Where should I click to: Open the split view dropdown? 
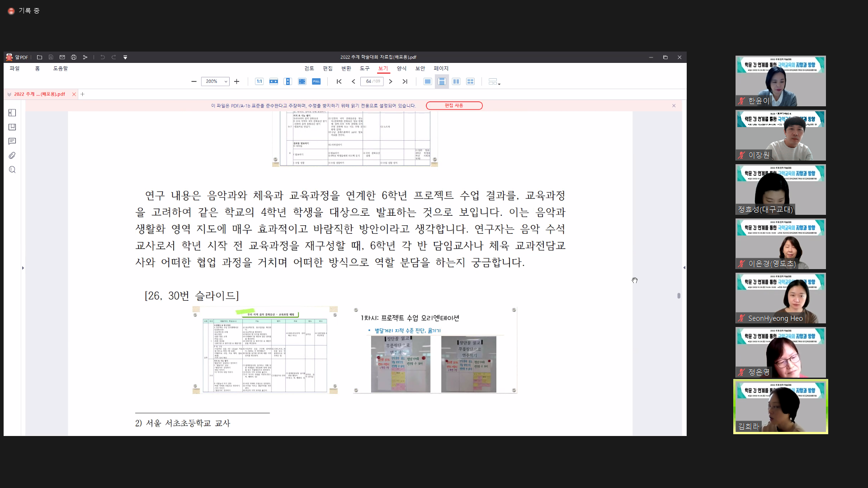494,82
